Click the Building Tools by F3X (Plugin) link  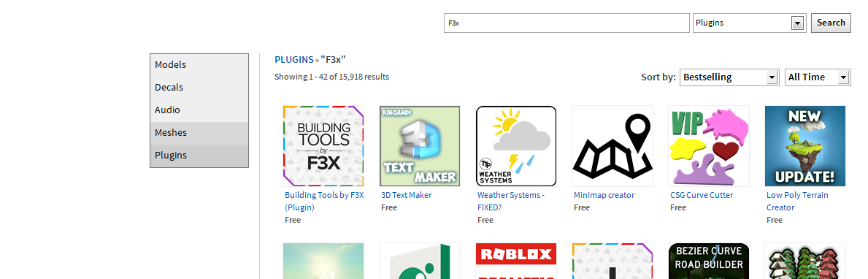[324, 202]
